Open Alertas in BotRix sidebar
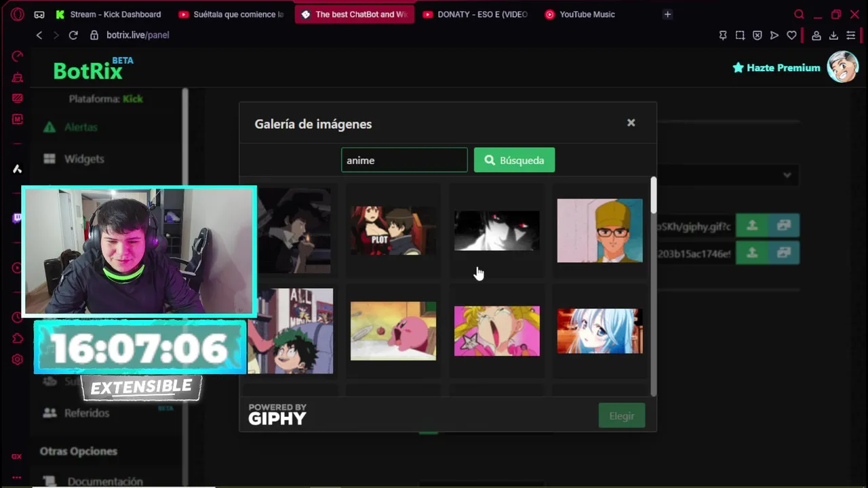The height and width of the screenshot is (488, 868). click(x=81, y=127)
